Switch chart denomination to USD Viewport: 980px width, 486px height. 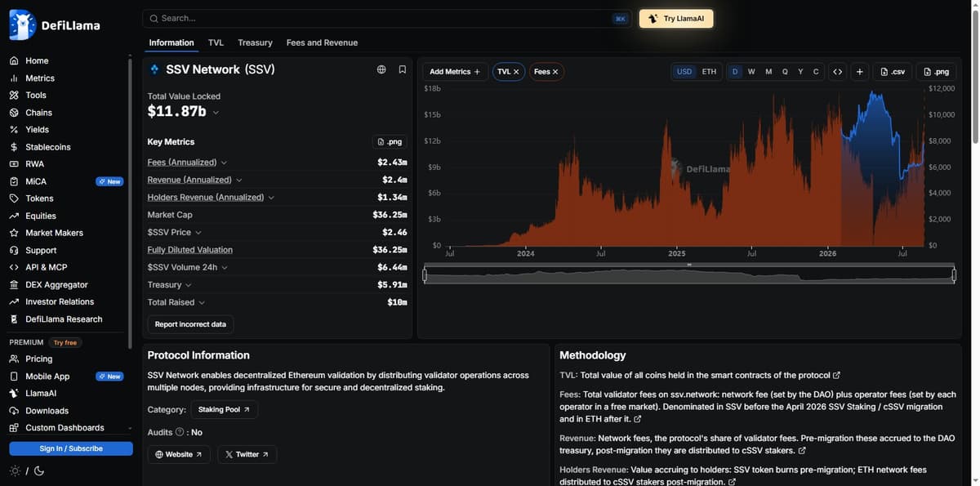(684, 72)
